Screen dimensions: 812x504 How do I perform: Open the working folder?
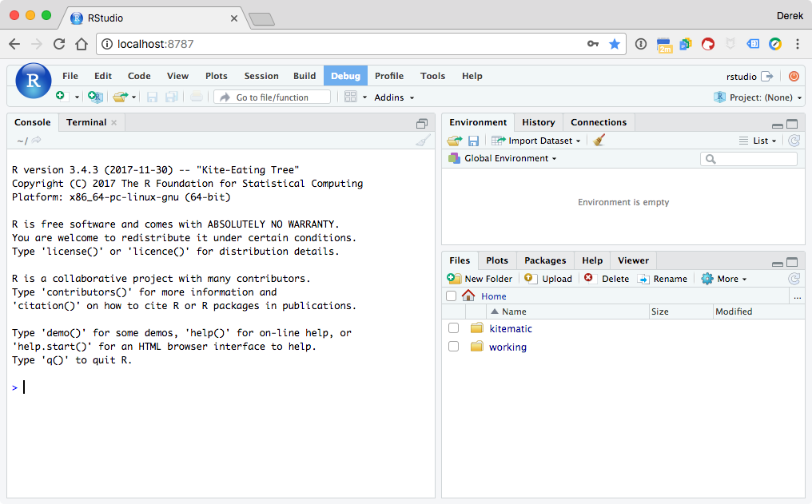[x=507, y=347]
